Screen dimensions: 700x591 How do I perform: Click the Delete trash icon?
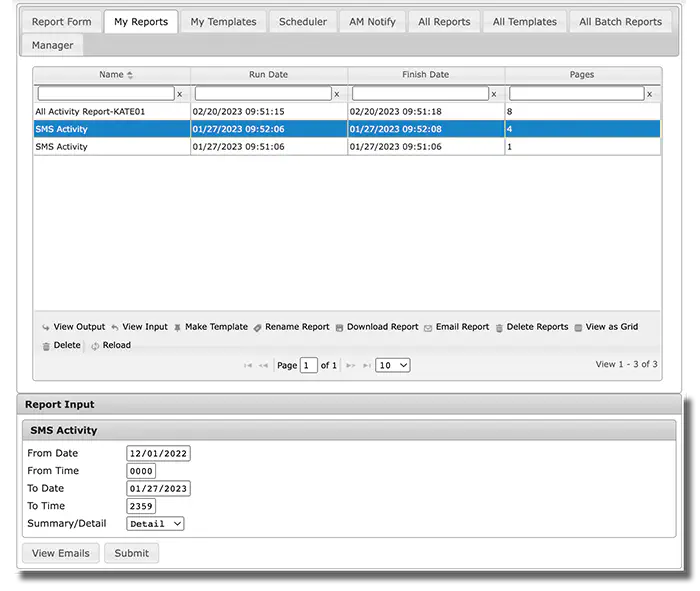pos(46,346)
